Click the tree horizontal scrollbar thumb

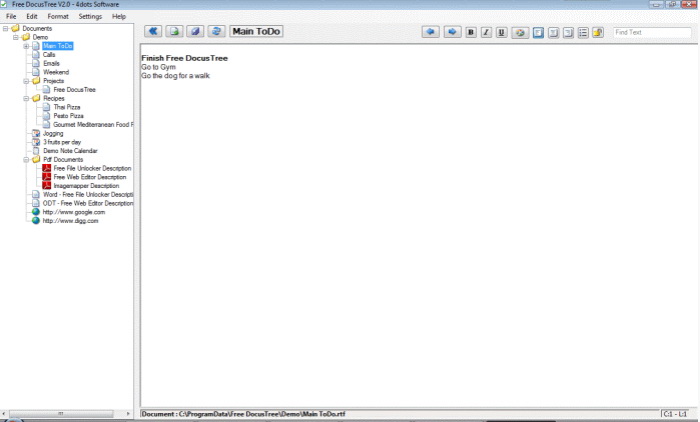(x=61, y=414)
